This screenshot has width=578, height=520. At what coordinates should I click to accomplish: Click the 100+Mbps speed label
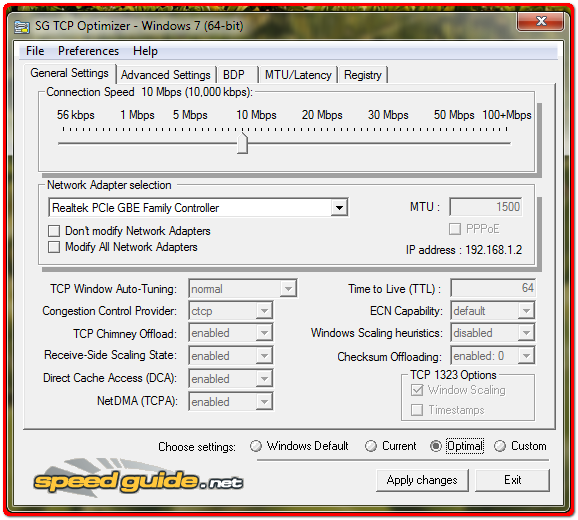[507, 115]
